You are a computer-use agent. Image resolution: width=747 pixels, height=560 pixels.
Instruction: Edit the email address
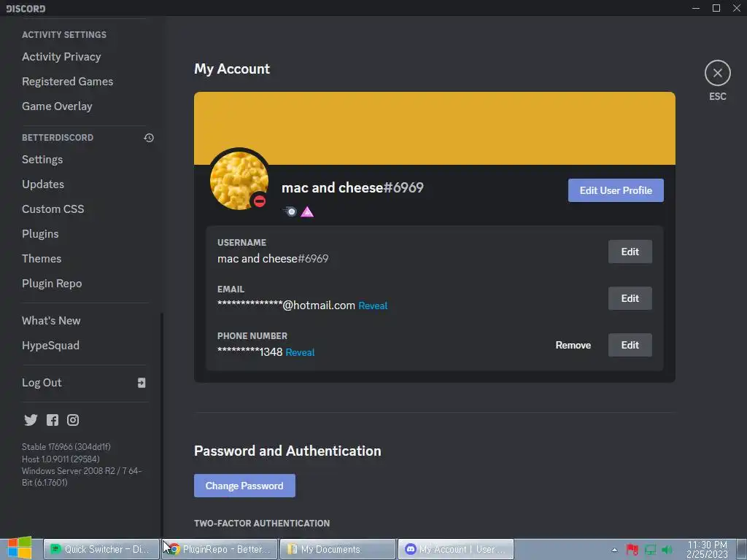(630, 298)
